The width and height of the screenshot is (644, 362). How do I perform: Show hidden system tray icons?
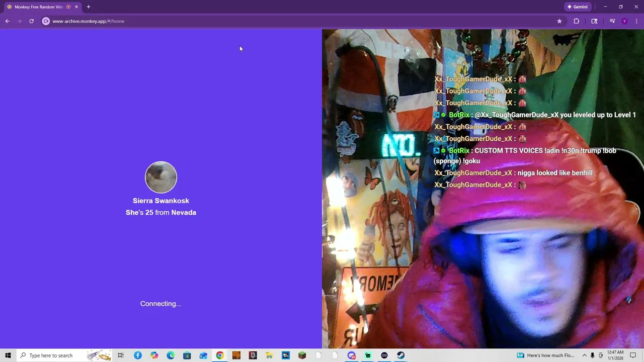point(584,355)
